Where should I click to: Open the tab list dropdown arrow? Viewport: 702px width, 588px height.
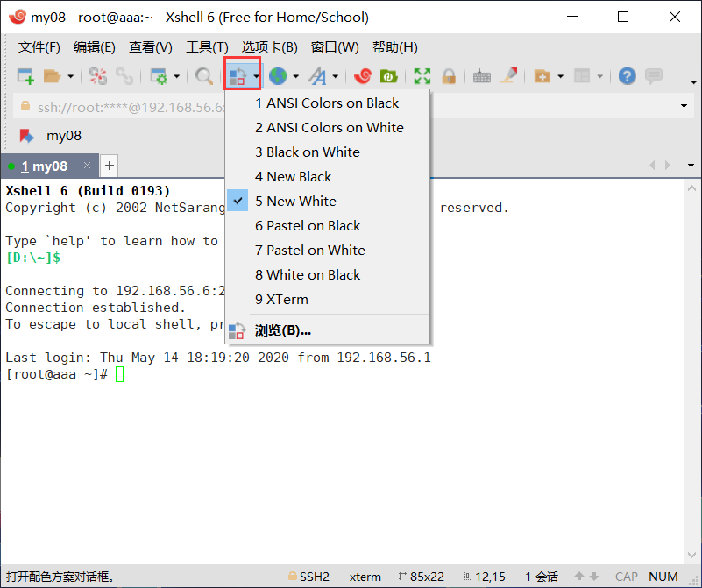tap(691, 166)
